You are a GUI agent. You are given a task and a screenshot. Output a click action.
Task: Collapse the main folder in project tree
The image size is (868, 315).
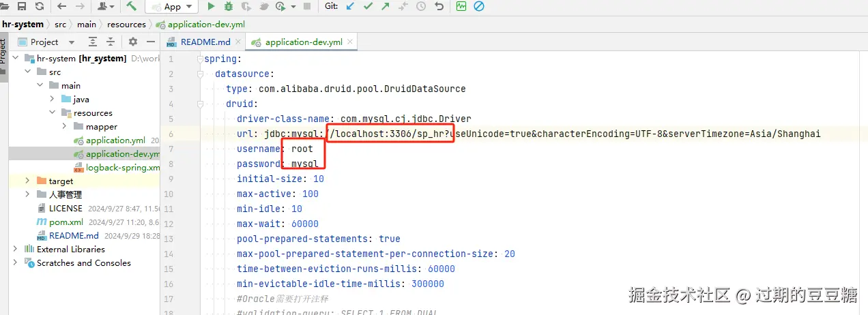[40, 85]
